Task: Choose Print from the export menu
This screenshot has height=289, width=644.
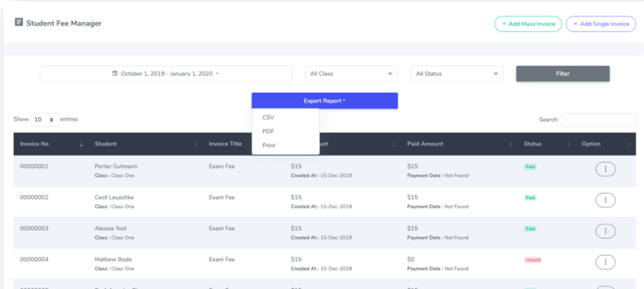Action: [x=269, y=145]
